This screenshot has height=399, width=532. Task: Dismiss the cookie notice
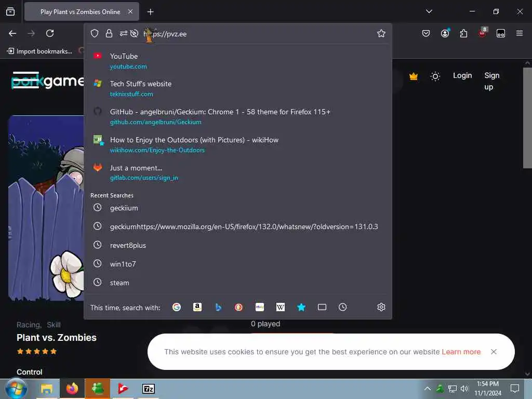point(494,352)
